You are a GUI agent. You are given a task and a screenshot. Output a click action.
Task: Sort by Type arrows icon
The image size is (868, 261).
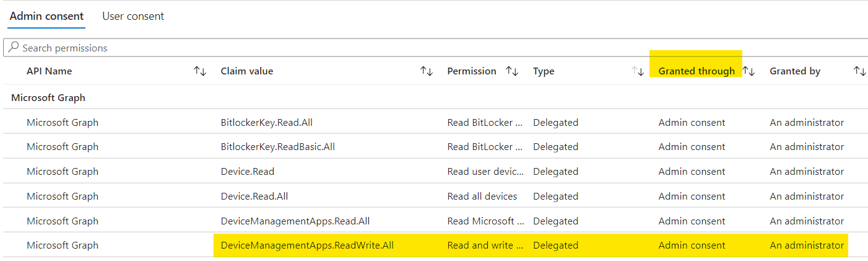pos(638,71)
